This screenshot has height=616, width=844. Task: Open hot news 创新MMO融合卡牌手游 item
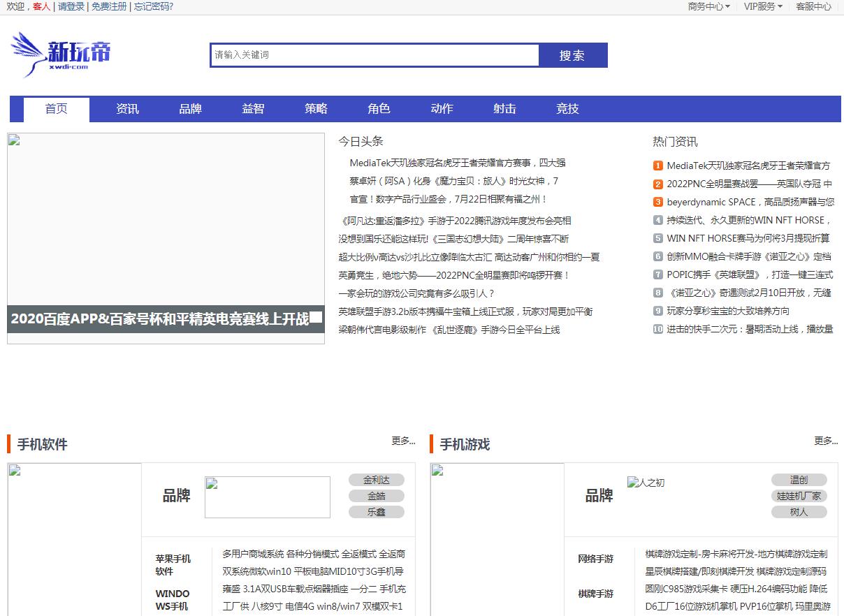(749, 256)
